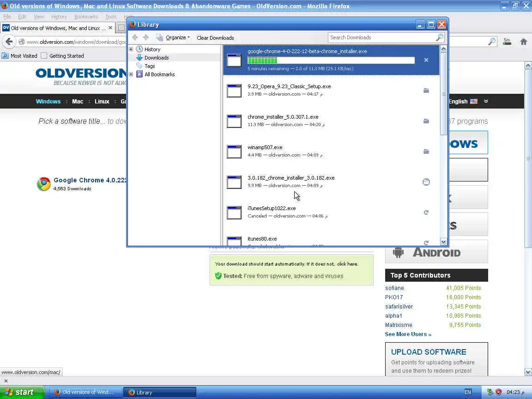Viewport: 532px width, 399px height.
Task: Select Tags in the Library sidebar
Action: click(x=150, y=66)
